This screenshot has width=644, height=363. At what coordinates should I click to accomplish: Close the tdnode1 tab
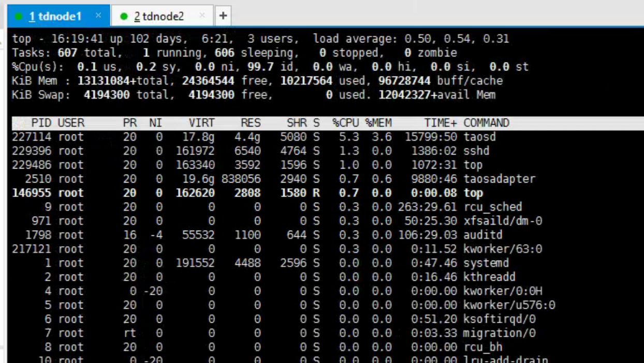pyautogui.click(x=98, y=16)
